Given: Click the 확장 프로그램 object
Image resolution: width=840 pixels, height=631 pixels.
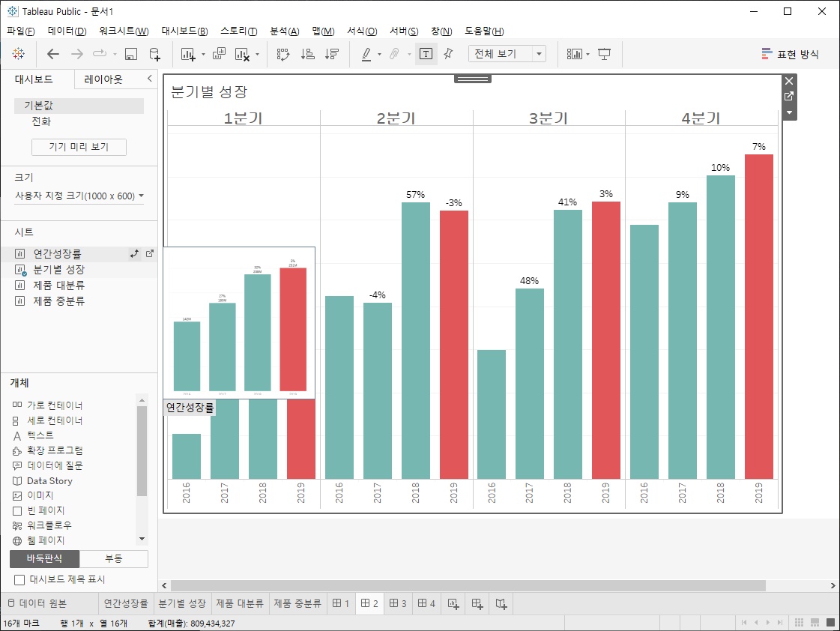Looking at the screenshot, I should pyautogui.click(x=48, y=450).
